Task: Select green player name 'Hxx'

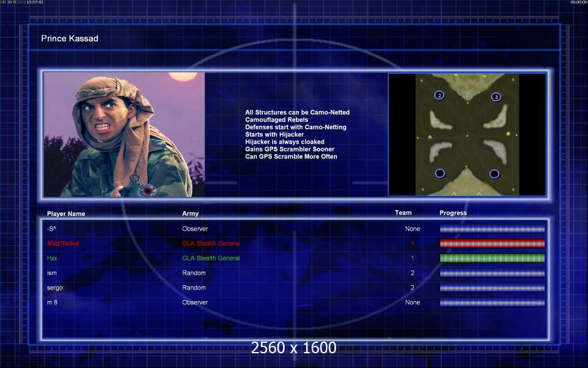Action: coord(52,258)
